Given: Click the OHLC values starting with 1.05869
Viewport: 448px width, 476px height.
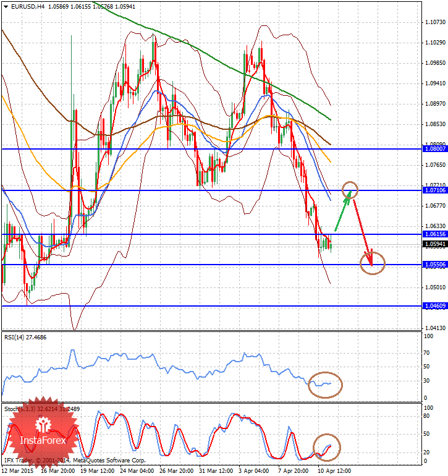Looking at the screenshot, I should click(x=91, y=6).
